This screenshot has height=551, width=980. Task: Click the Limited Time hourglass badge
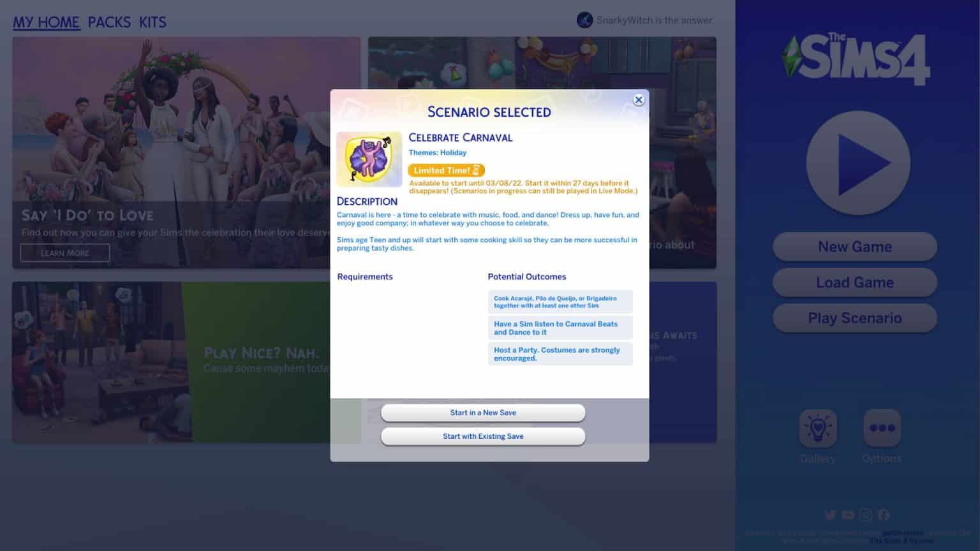[447, 170]
